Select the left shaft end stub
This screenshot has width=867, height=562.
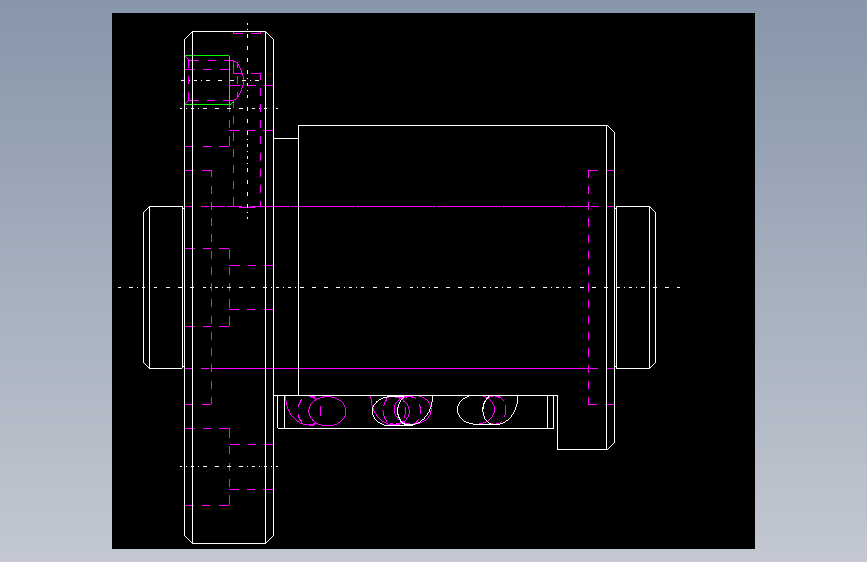[x=164, y=287]
